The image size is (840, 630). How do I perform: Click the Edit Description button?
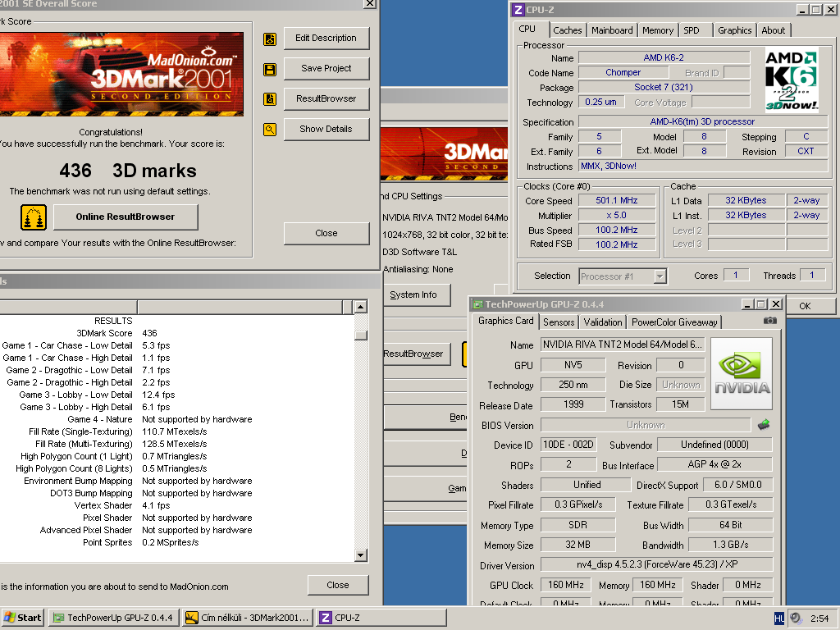[326, 38]
